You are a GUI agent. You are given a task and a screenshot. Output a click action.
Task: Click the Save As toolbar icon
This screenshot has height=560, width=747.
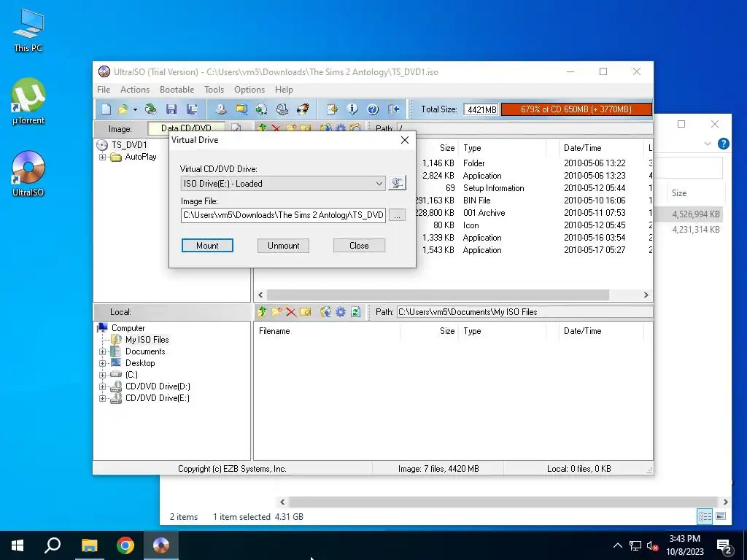coord(192,109)
